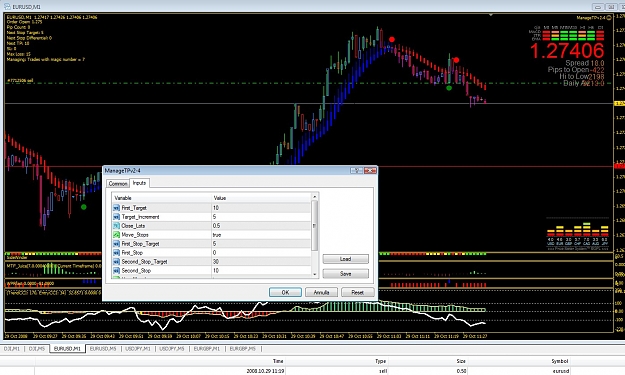Switch to the EURUSD,M5 chart tab

tap(103, 349)
